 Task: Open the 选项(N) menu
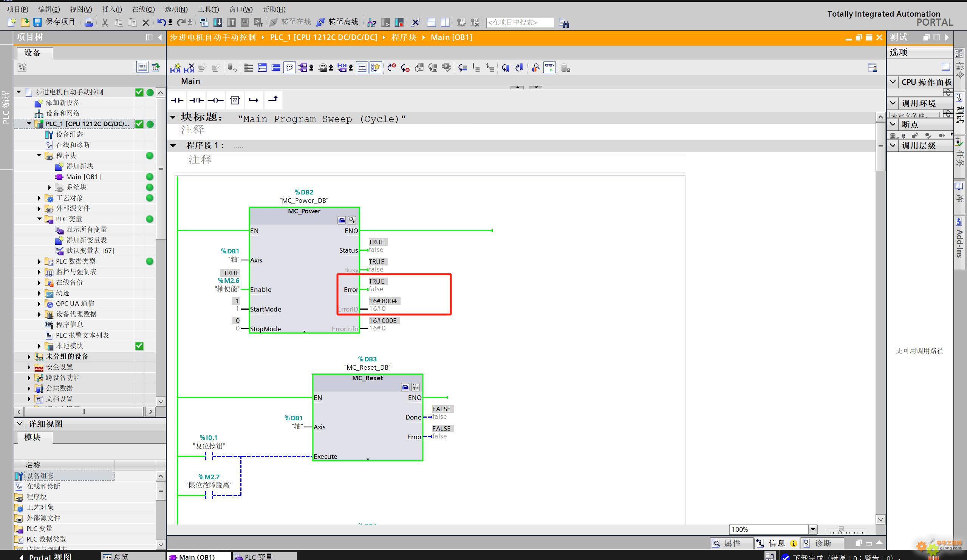coord(176,9)
